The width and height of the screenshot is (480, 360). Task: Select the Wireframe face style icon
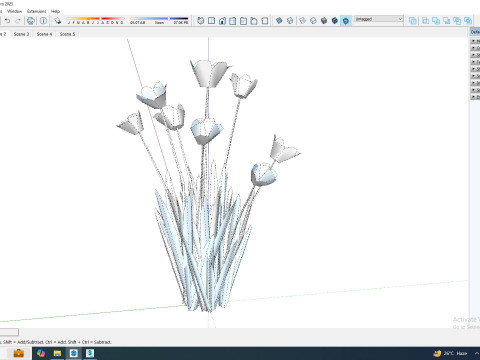[x=303, y=21]
